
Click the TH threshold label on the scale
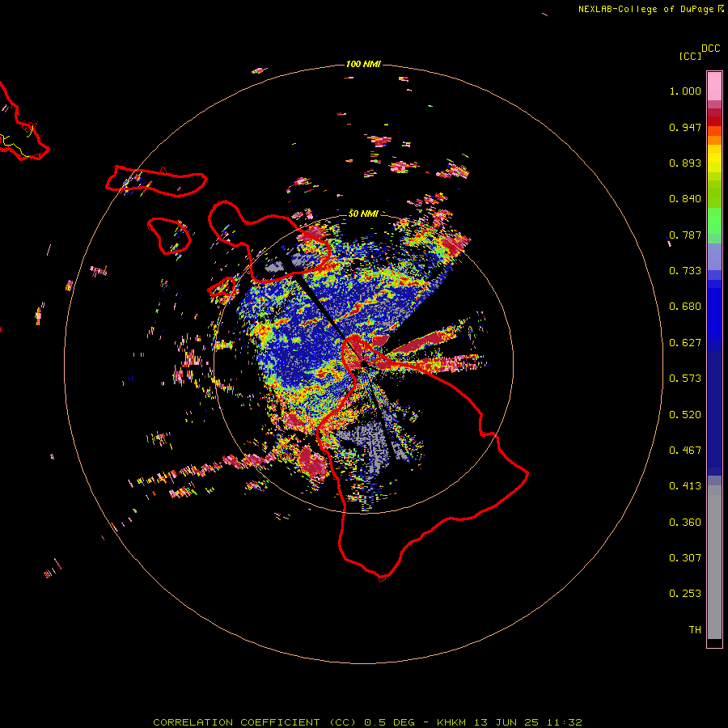pyautogui.click(x=695, y=630)
